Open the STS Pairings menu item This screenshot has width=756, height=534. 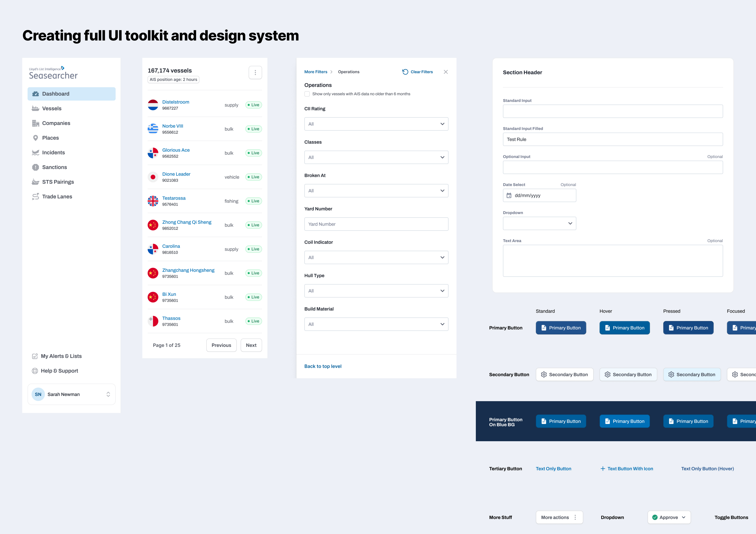tap(58, 182)
